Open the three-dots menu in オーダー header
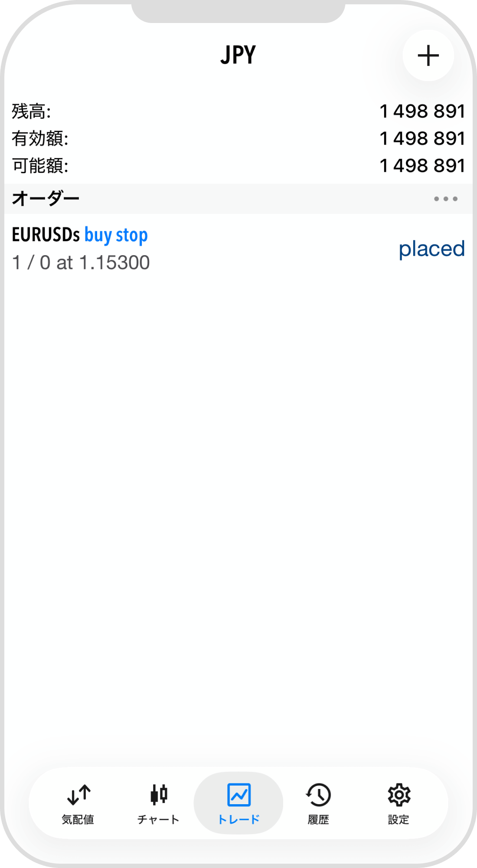The width and height of the screenshot is (477, 868). (x=445, y=199)
